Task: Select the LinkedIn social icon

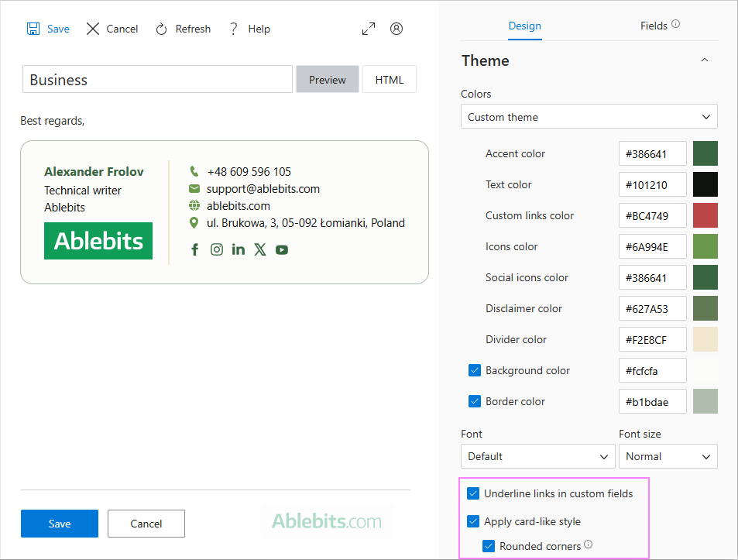Action: pos(238,249)
